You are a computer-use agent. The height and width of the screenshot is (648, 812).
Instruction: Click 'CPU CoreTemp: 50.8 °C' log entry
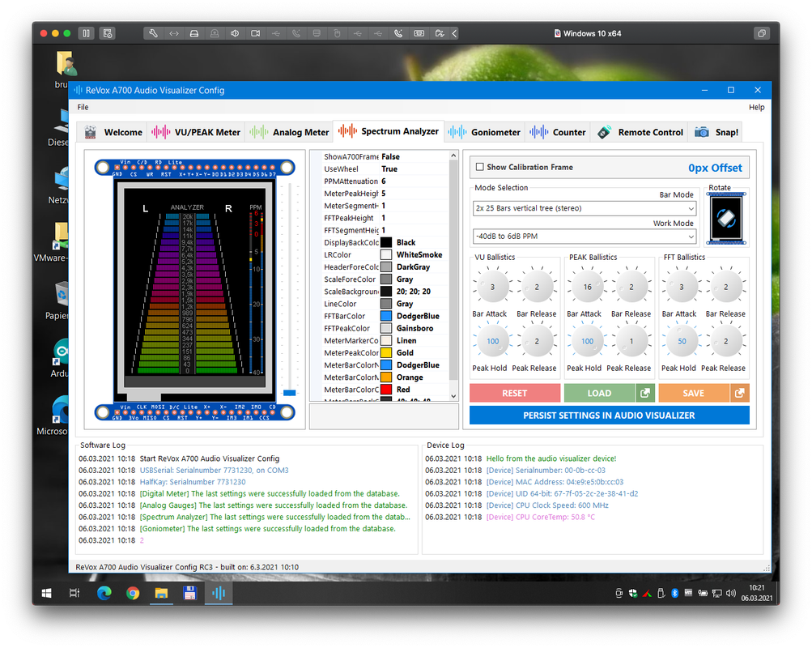(x=541, y=517)
